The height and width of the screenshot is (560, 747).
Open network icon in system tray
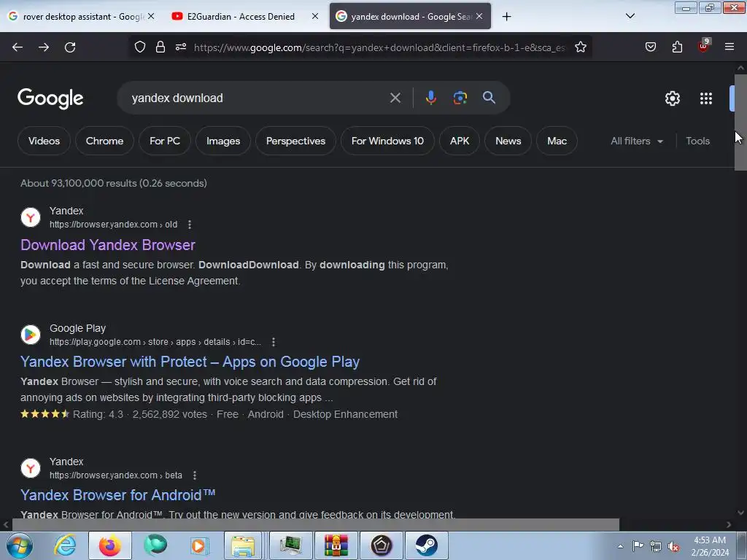pos(656,546)
